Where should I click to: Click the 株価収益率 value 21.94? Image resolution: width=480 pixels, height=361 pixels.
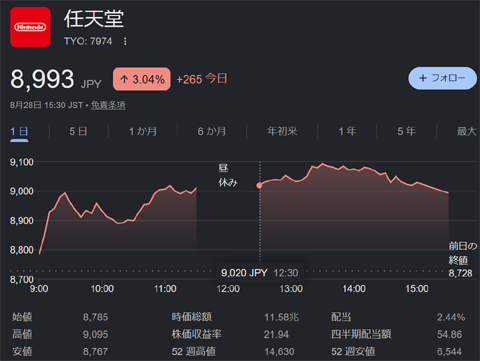tap(276, 334)
